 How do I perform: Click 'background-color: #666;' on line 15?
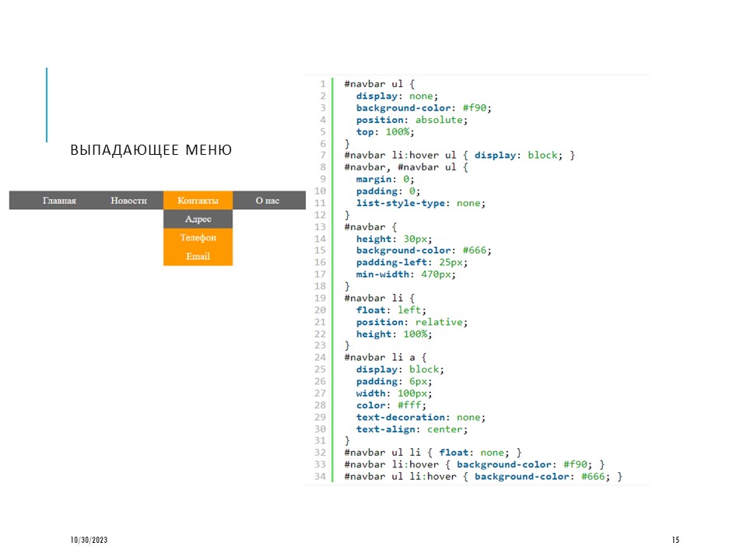[x=423, y=250]
